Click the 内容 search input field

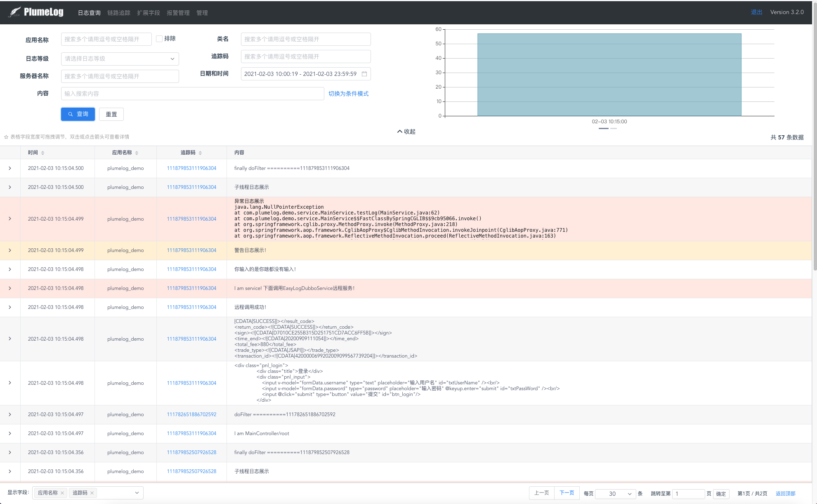tap(192, 94)
